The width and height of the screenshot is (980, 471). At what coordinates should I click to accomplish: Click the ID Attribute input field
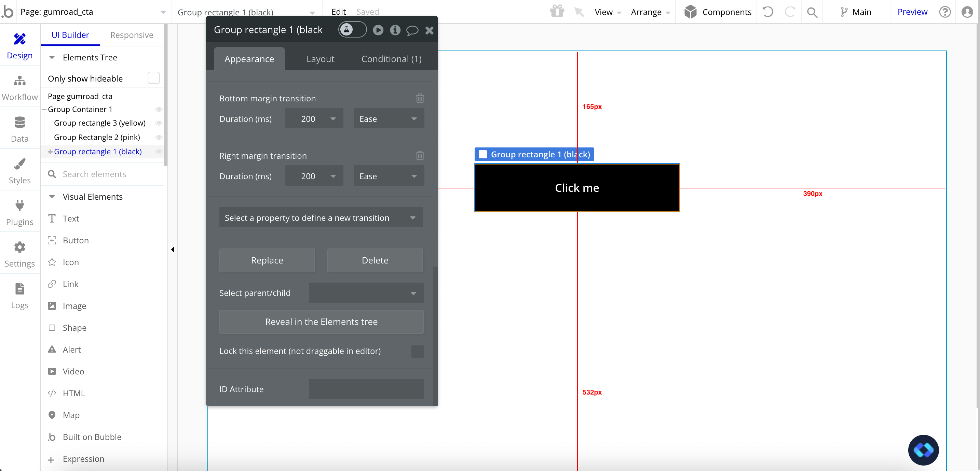click(366, 389)
